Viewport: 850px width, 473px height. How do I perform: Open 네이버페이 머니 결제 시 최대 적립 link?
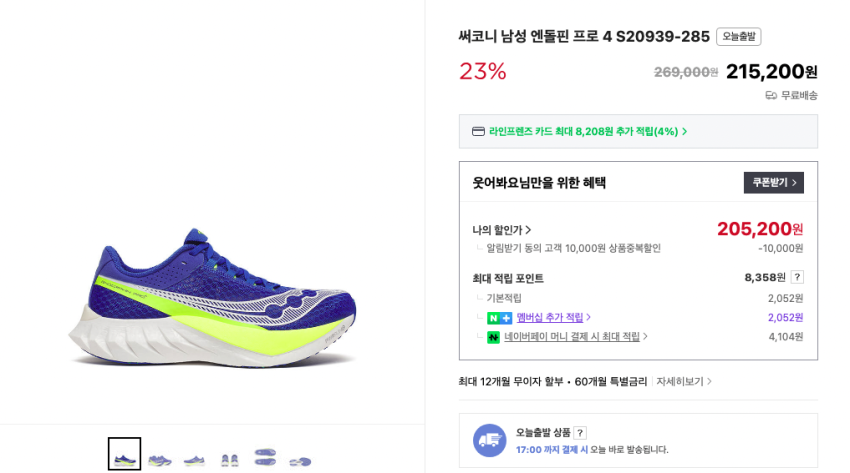(x=575, y=337)
